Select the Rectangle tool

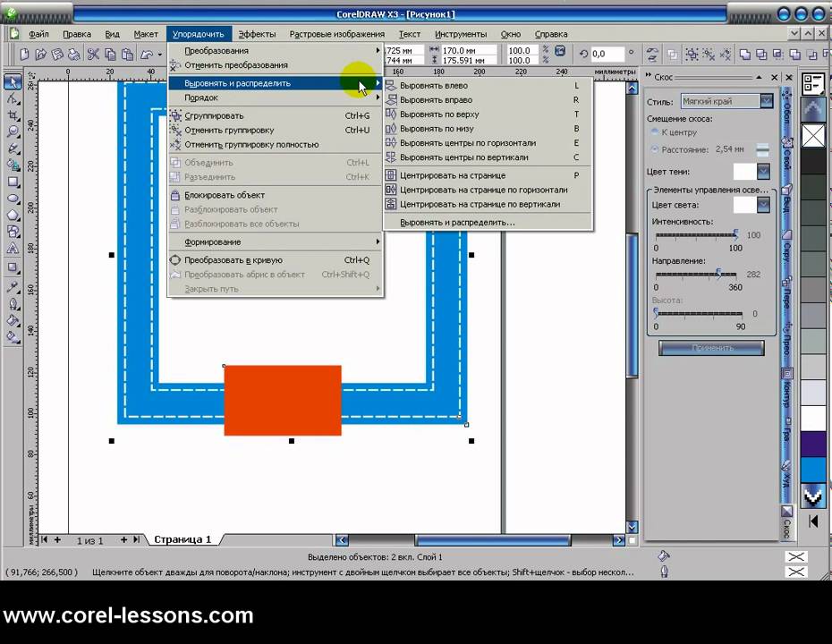13,182
